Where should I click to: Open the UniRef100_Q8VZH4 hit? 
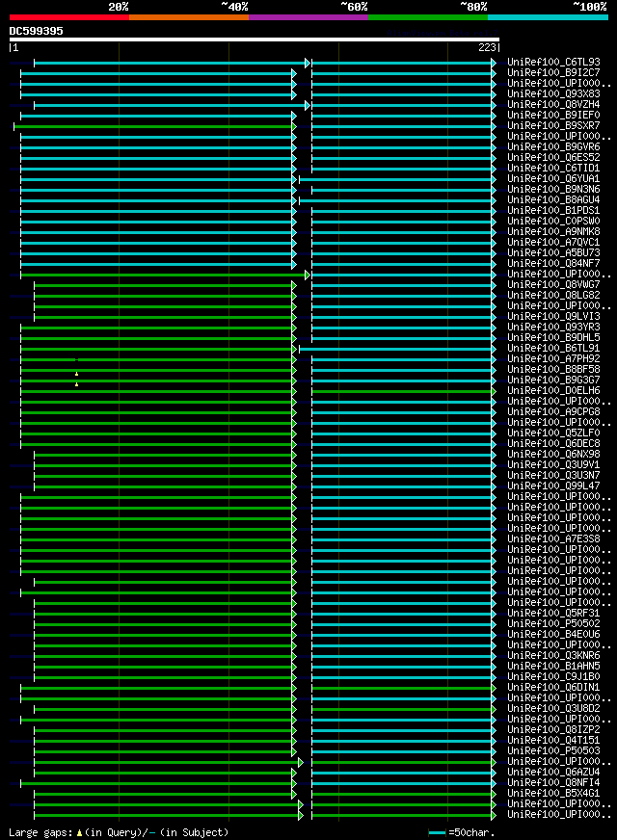(x=553, y=104)
